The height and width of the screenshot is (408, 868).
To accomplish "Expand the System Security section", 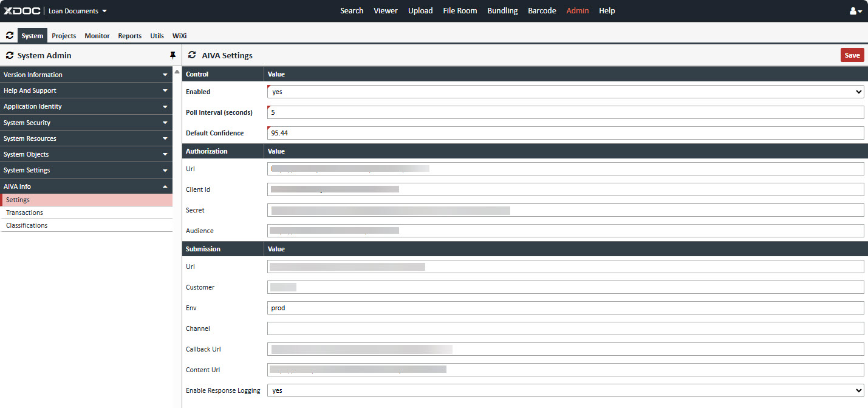I will (86, 123).
